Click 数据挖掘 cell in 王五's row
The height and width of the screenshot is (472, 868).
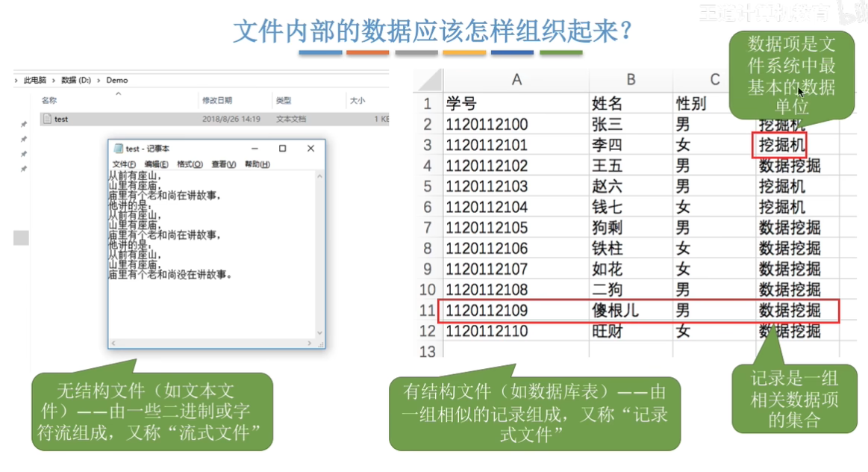point(797,166)
